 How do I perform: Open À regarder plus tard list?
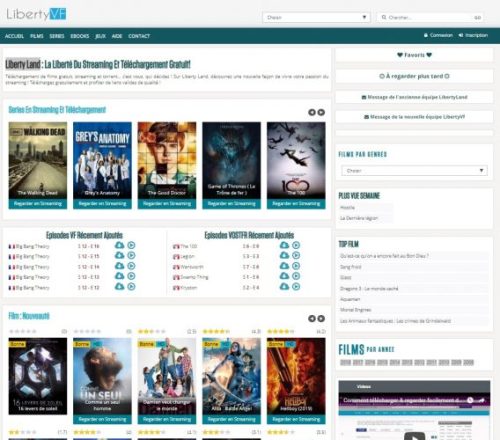[414, 76]
